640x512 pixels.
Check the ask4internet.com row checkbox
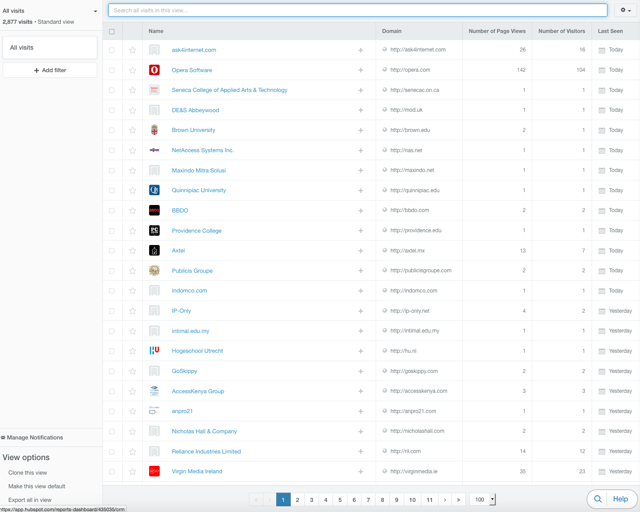(x=112, y=50)
